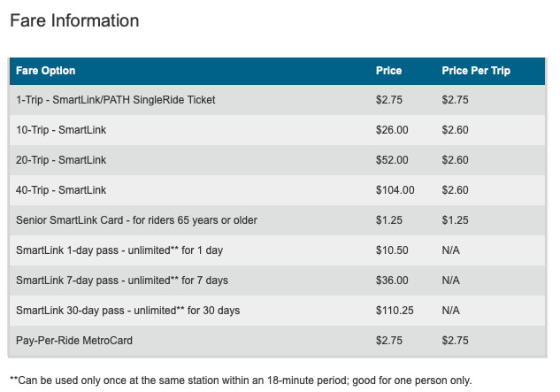This screenshot has height=392, width=560.
Task: Click the 20-Trip SmartLink row label
Action: click(x=61, y=160)
